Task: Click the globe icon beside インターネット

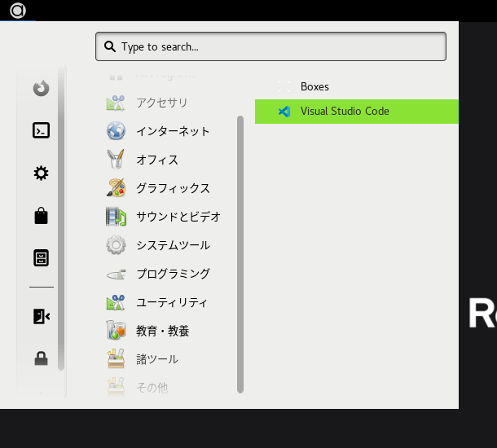Action: (x=116, y=131)
